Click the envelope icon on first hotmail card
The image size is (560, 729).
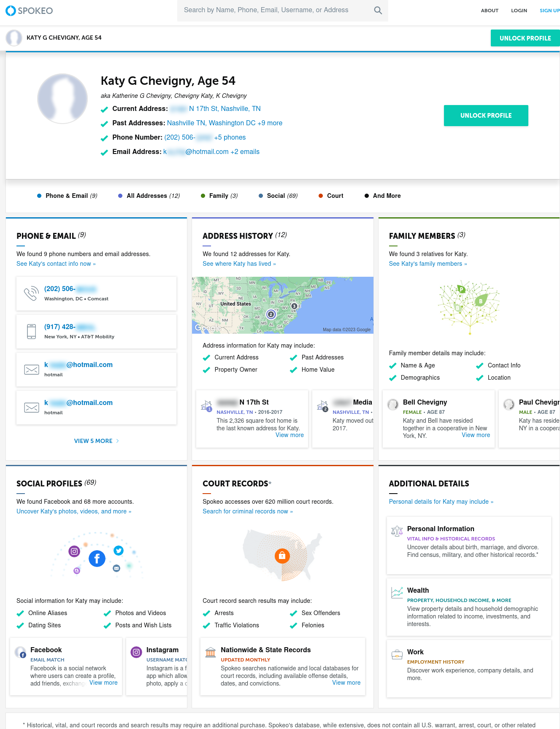point(31,370)
